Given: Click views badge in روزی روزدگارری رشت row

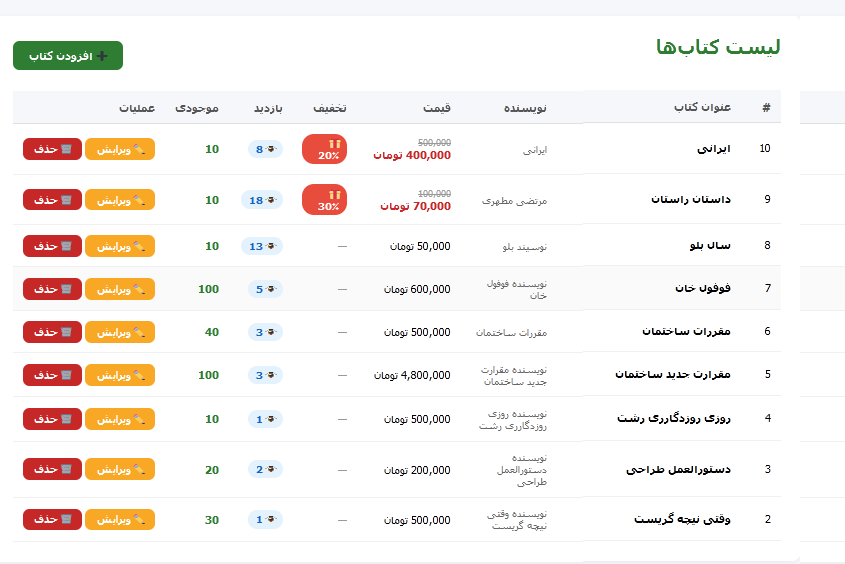Looking at the screenshot, I should pos(265,419).
